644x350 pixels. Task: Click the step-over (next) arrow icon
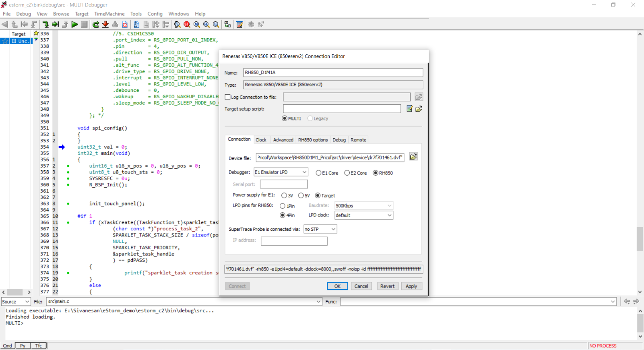pyautogui.click(x=55, y=24)
